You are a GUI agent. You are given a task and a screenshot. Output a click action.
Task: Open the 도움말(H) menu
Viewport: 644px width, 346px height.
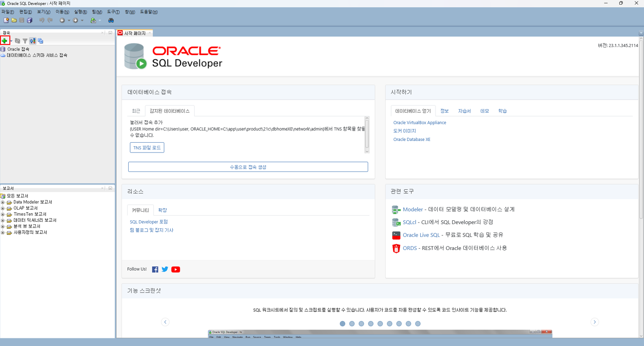pos(149,12)
